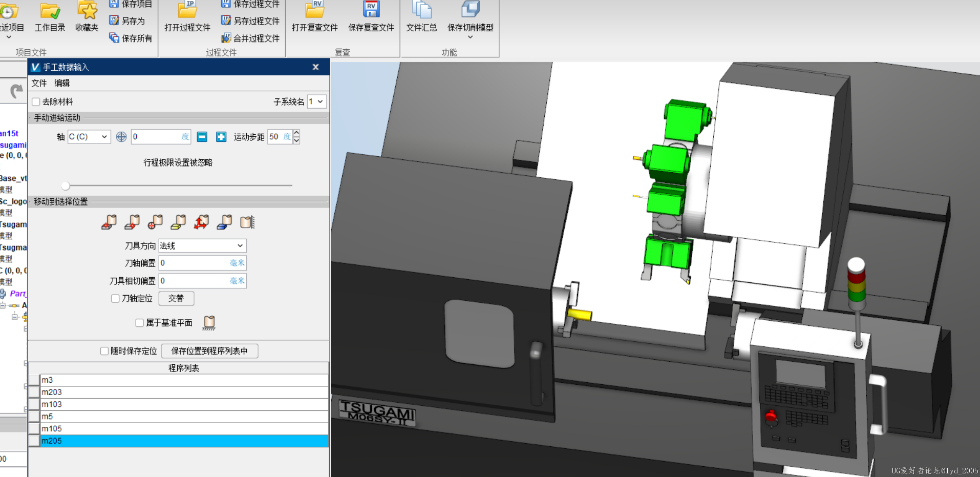This screenshot has height=477, width=980.
Task: Click the blue minus jog button
Action: point(202,137)
